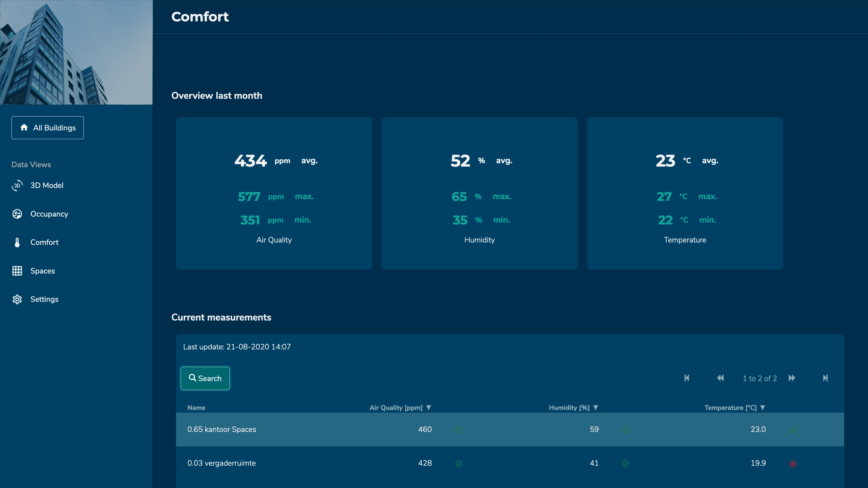Click the 3D Model rotate icon
Screen dimensions: 868x488
pyautogui.click(x=17, y=185)
